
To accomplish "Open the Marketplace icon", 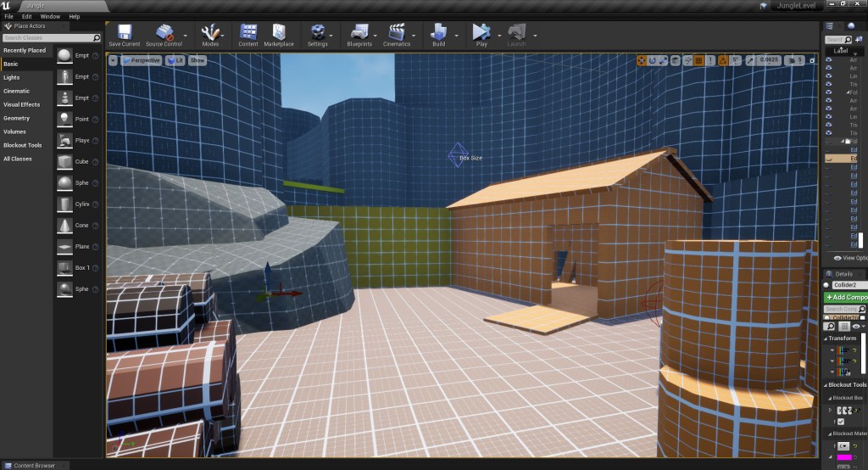I will coord(278,33).
